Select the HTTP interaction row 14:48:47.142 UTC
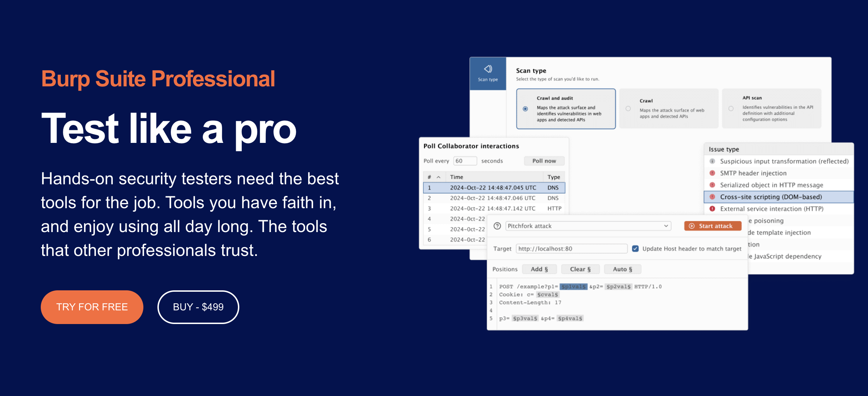This screenshot has width=868, height=396. [494, 209]
